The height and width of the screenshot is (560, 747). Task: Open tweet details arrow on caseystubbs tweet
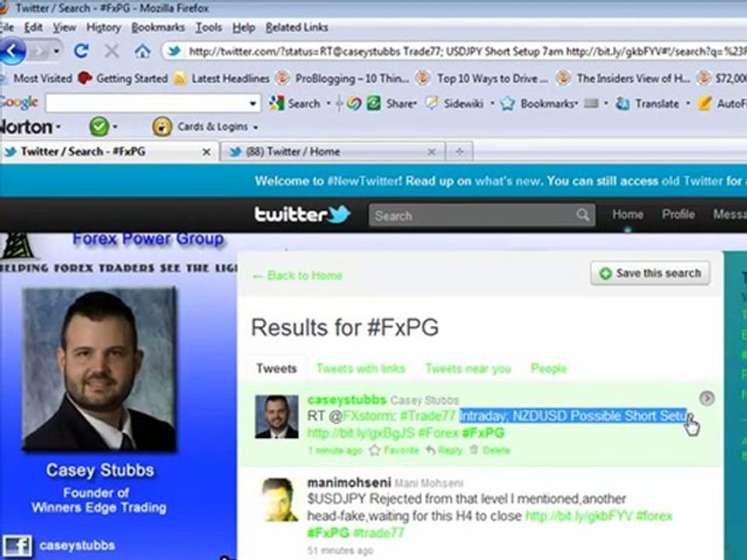point(707,397)
